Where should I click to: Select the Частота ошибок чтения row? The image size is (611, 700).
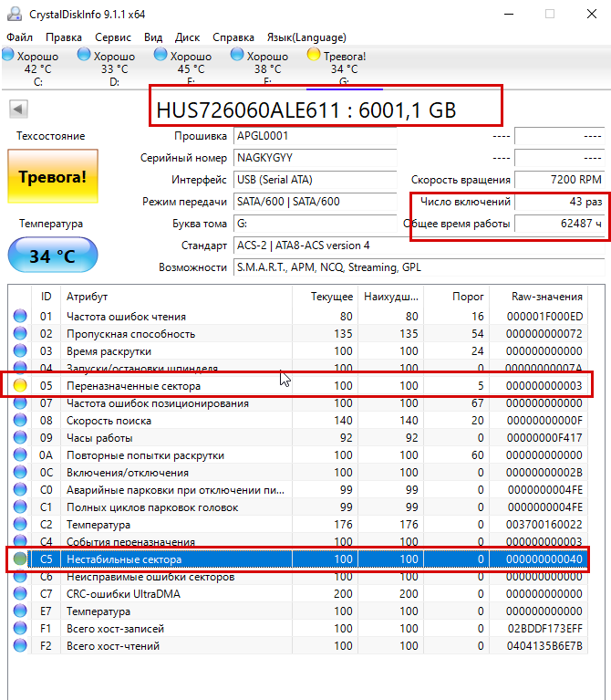pyautogui.click(x=298, y=317)
